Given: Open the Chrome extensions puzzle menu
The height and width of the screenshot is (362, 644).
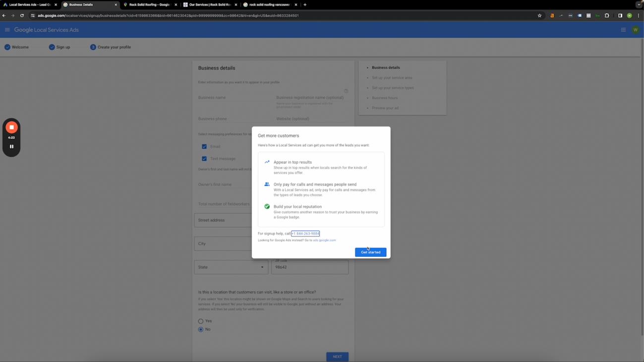Looking at the screenshot, I should 607,15.
